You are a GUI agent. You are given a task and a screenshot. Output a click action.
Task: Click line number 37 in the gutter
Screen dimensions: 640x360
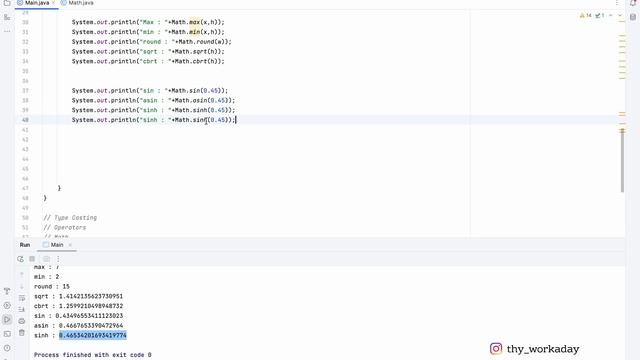pyautogui.click(x=25, y=91)
